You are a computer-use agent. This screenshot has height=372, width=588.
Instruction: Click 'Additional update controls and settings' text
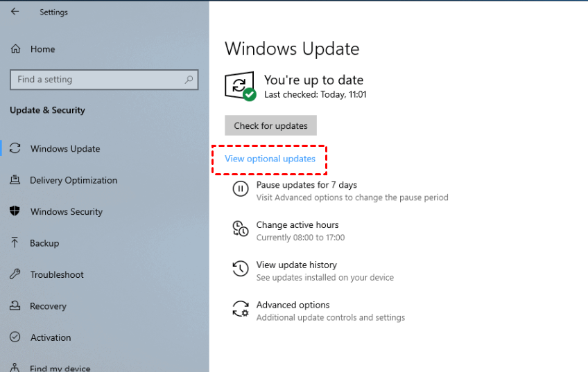(x=331, y=318)
